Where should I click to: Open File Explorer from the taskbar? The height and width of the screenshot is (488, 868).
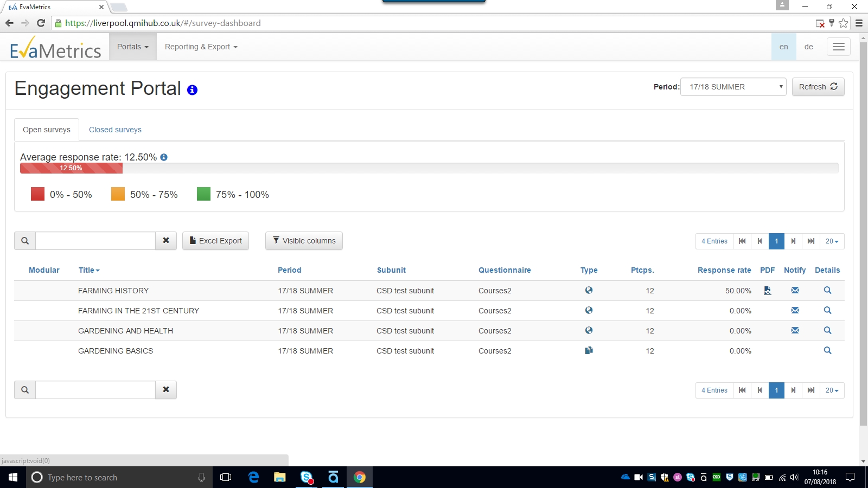coord(280,477)
